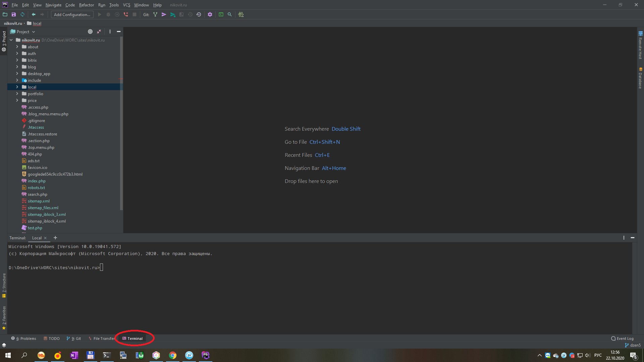Hide the terminal panel
The image size is (644, 362).
(x=633, y=238)
